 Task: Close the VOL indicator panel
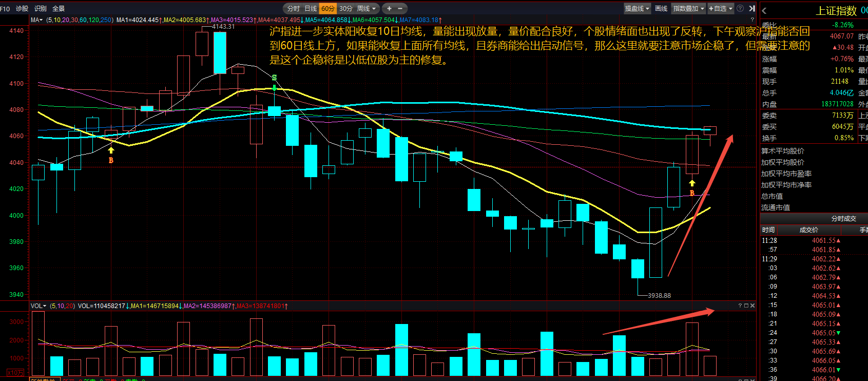(x=753, y=306)
